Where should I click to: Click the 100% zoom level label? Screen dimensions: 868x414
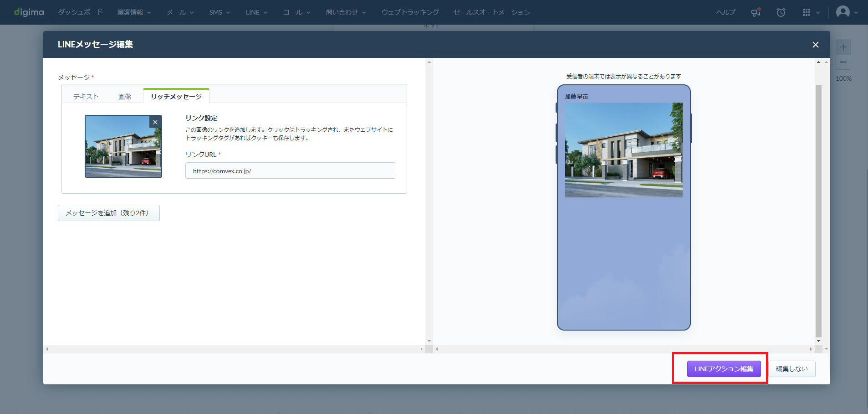[844, 78]
